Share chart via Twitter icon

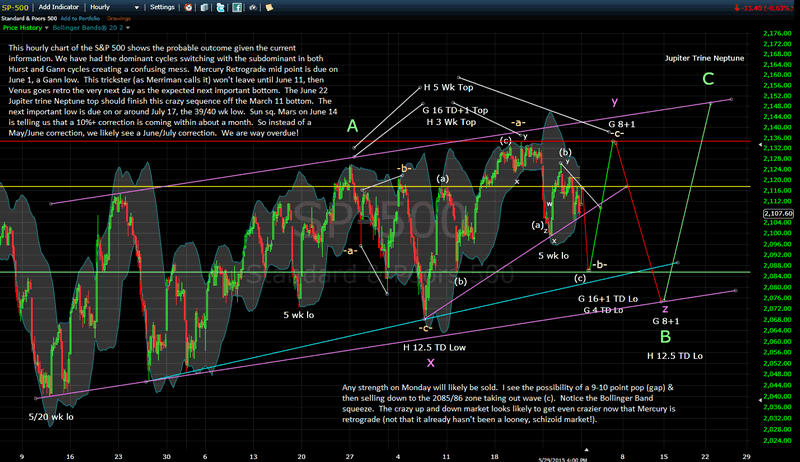[x=220, y=7]
